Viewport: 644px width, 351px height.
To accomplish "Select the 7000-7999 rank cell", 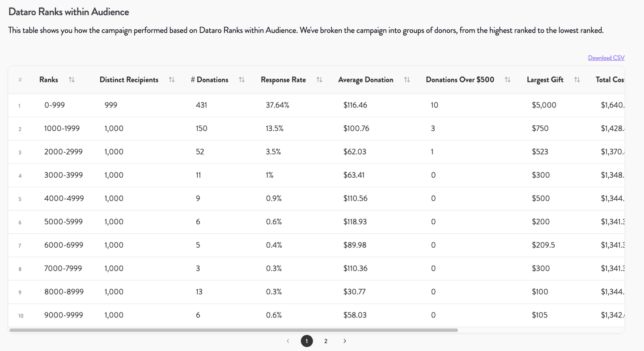I will click(x=64, y=268).
